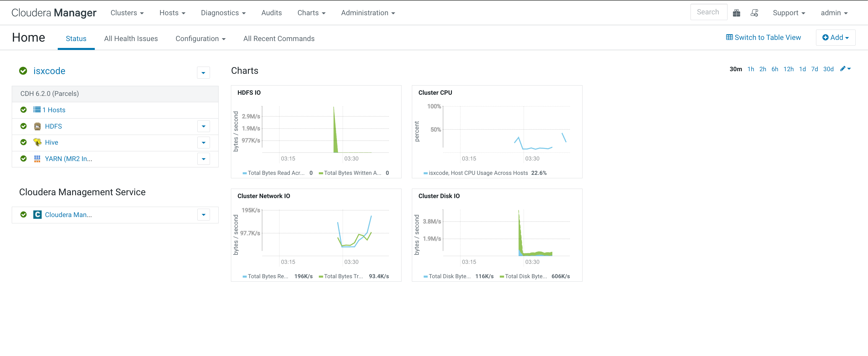Click the hosts list icon
The image size is (868, 356).
(37, 110)
